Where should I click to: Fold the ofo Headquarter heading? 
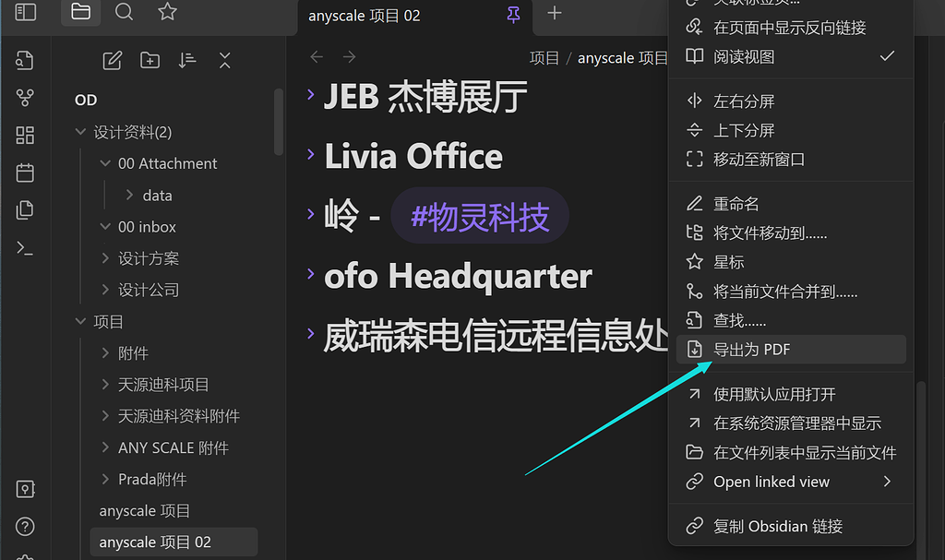pyautogui.click(x=310, y=274)
